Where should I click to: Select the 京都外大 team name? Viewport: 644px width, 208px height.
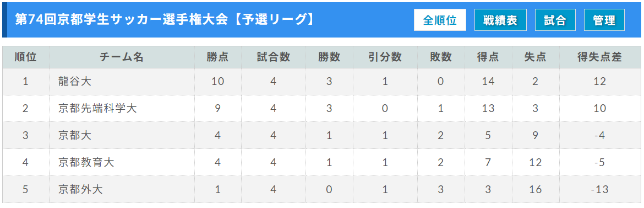(x=80, y=189)
